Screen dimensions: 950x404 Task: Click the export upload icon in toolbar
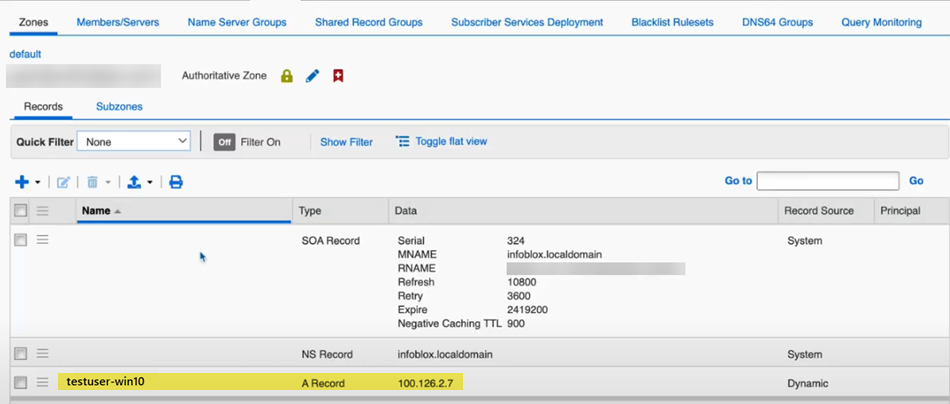coord(133,182)
